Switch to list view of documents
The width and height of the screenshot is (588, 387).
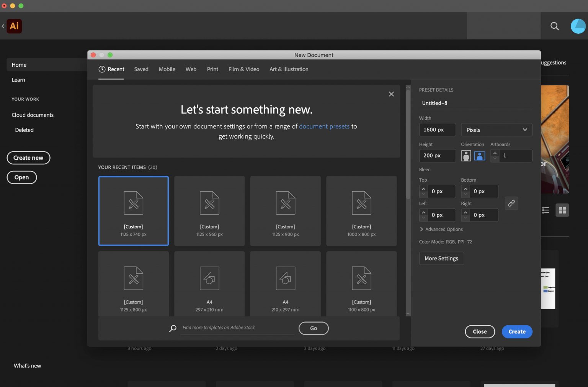click(x=546, y=210)
